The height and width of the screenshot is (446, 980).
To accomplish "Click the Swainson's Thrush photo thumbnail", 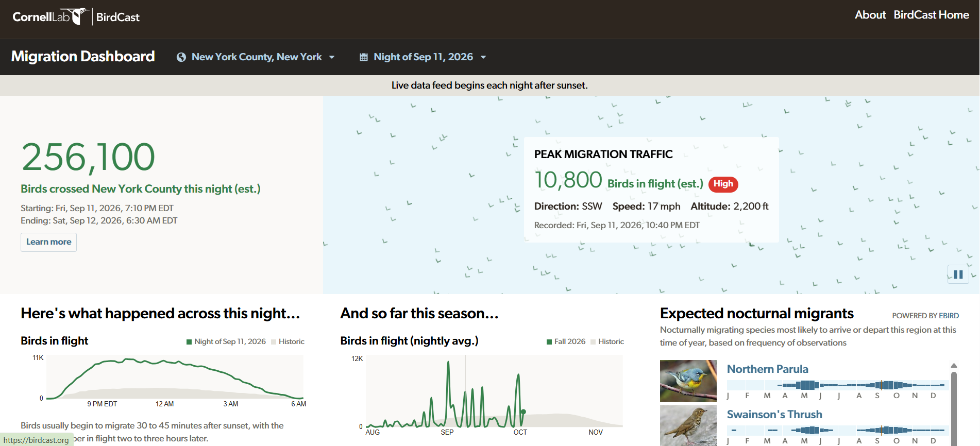I will [688, 425].
